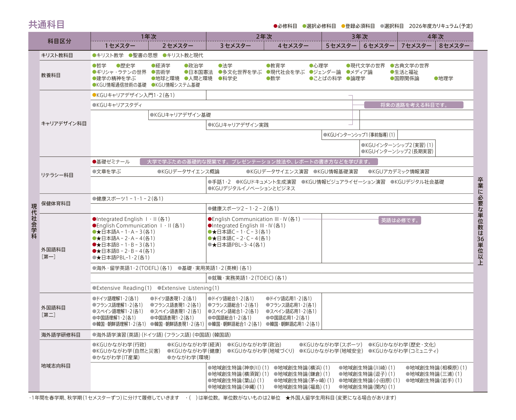Click 地域創生特論(岩手)(1) course

click(x=434, y=380)
